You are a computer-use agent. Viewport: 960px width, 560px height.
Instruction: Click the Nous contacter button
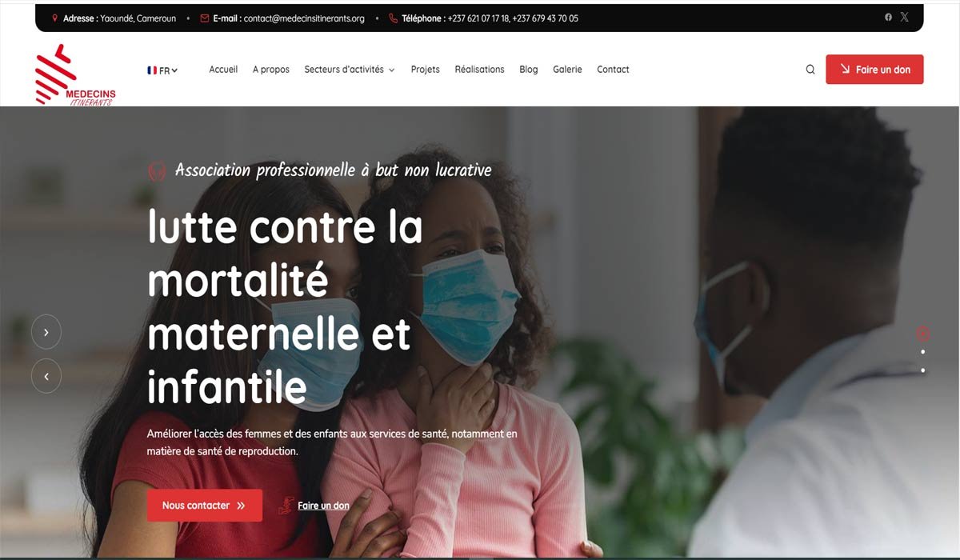[x=205, y=506]
